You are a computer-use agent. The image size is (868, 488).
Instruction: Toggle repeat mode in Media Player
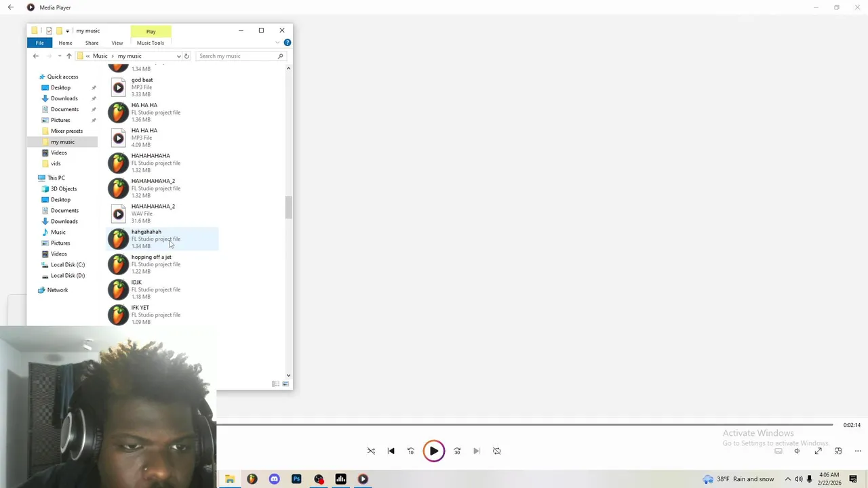[496, 451]
